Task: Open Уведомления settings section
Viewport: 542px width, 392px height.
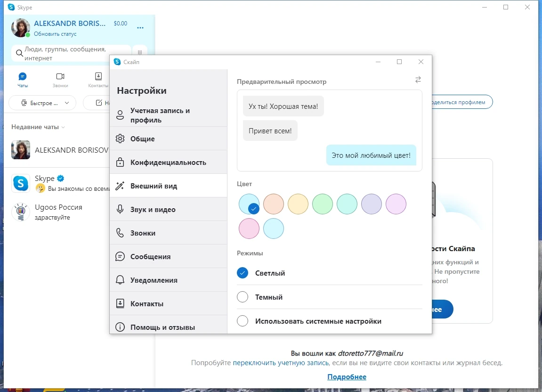Action: tap(168, 279)
